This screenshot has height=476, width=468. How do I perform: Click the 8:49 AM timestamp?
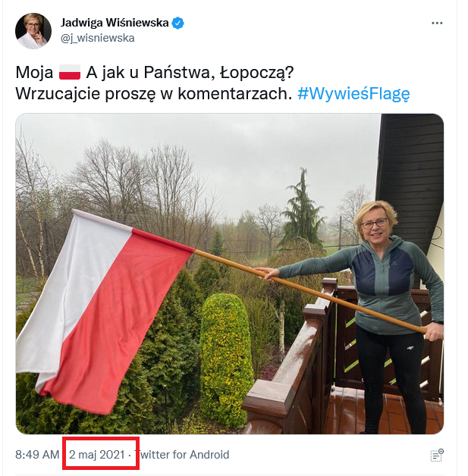click(x=37, y=455)
